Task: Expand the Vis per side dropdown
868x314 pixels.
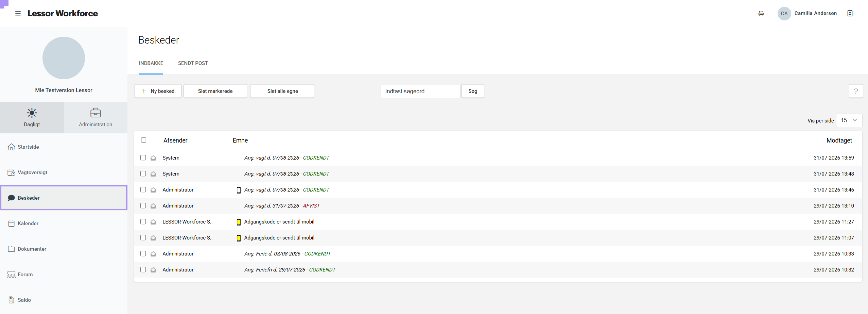Action: 849,120
